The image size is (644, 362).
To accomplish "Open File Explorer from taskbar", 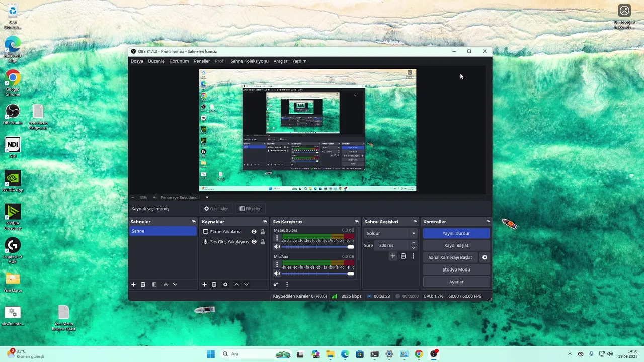I will tap(330, 354).
